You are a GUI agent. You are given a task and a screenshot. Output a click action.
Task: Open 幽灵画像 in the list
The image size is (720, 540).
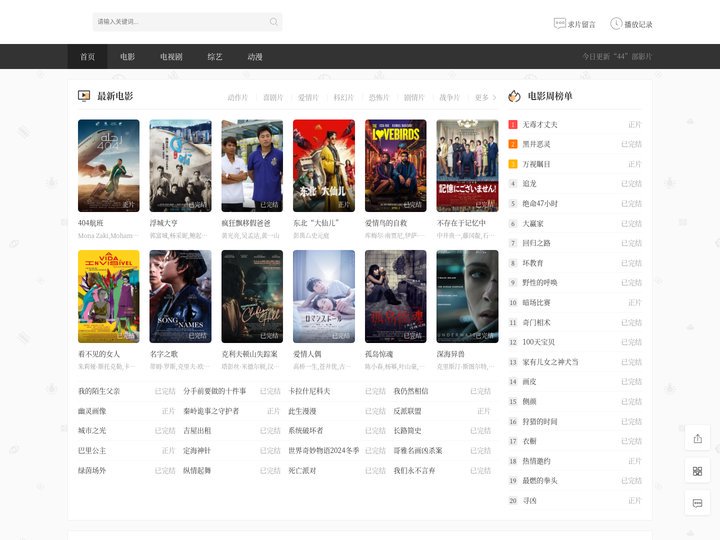(92, 411)
